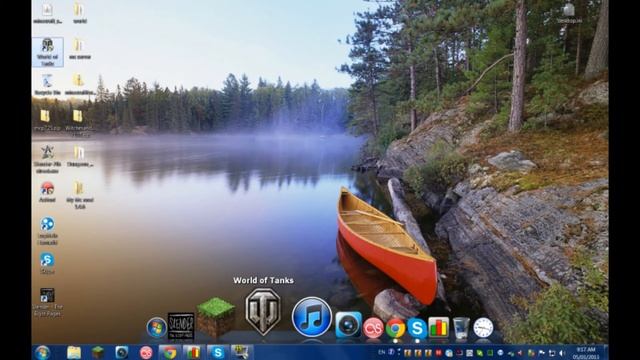The height and width of the screenshot is (360, 640).
Task: Open the camera app on the taskbar
Action: click(121, 352)
